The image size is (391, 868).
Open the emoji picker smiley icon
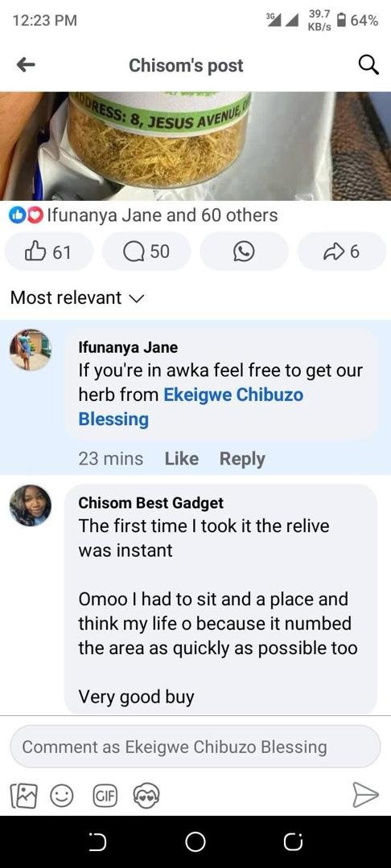[61, 796]
